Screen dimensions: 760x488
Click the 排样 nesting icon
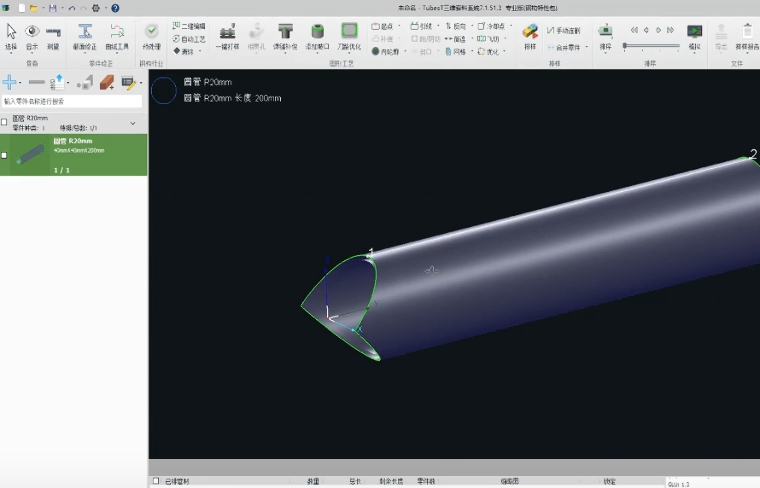tap(530, 36)
